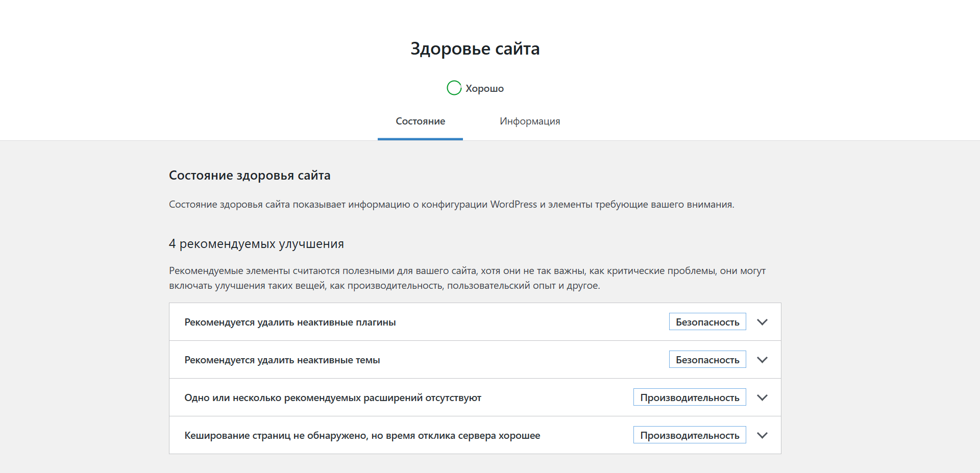Click the chevron for the missing recommended extensions row
Viewport: 980px width, 473px height.
coord(762,397)
